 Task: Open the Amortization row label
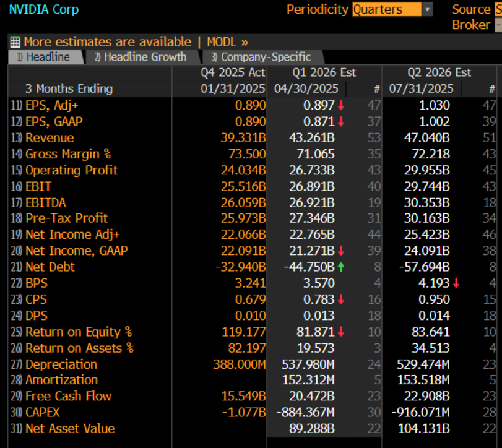tap(61, 380)
